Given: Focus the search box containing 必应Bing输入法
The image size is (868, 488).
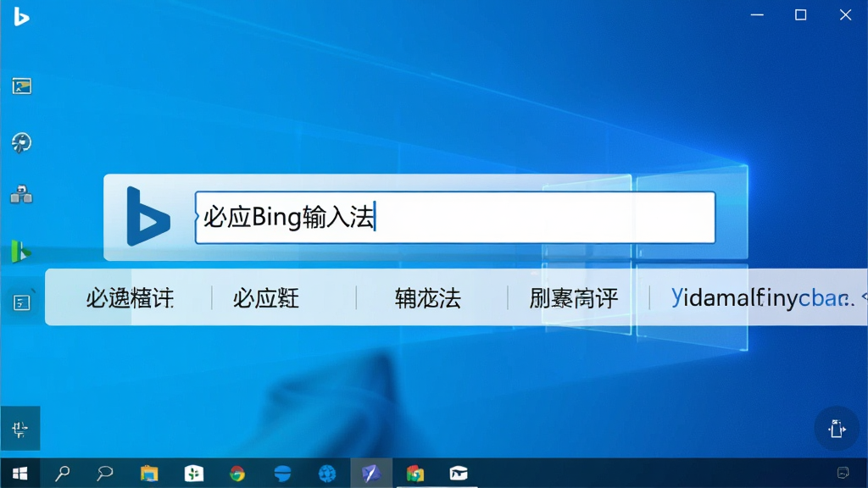Looking at the screenshot, I should pos(455,218).
